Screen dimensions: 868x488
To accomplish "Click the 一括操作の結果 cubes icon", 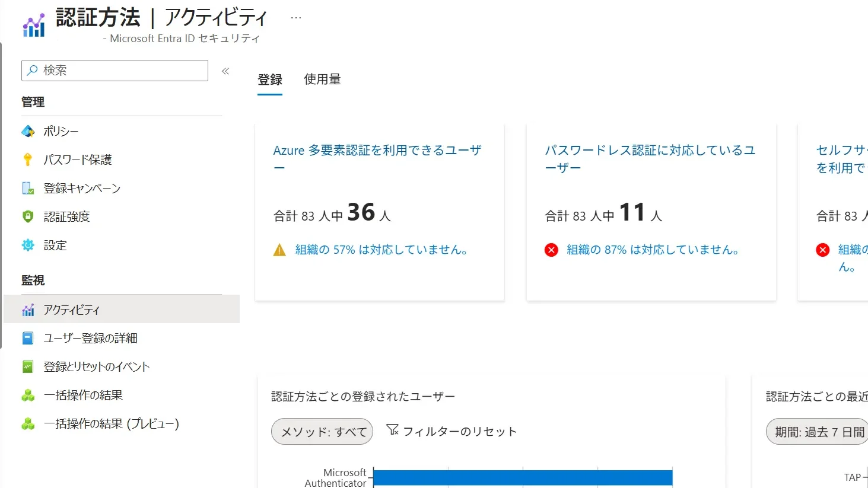I will coord(28,395).
